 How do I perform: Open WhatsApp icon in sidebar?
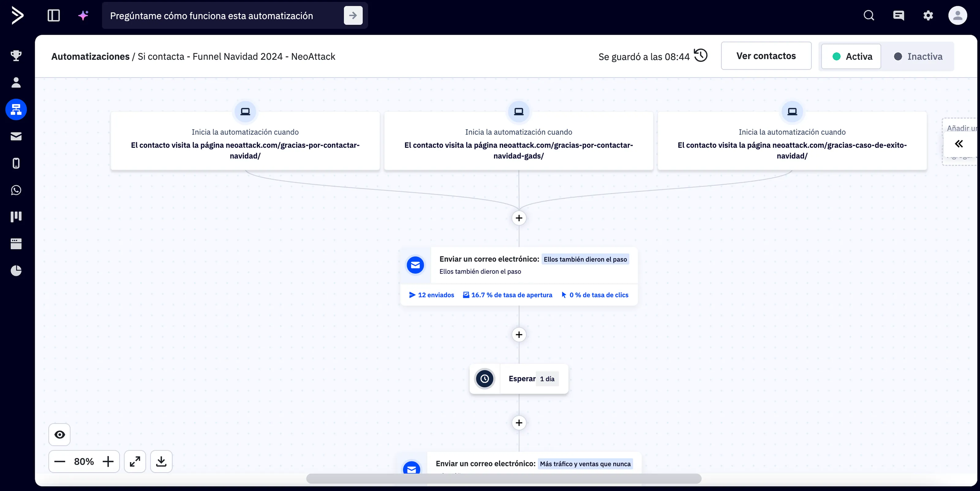(16, 190)
